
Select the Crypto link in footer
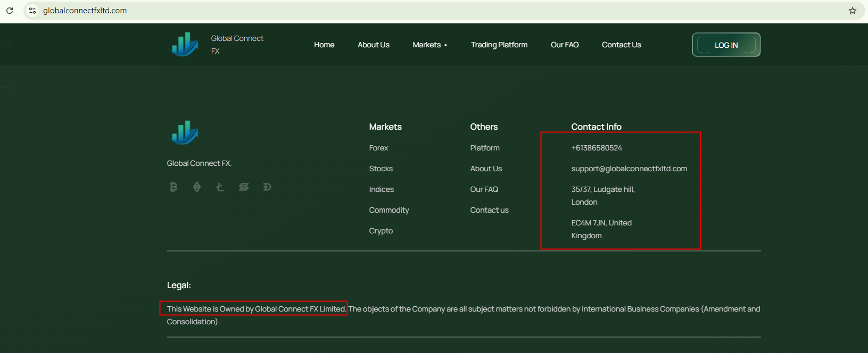coord(381,231)
